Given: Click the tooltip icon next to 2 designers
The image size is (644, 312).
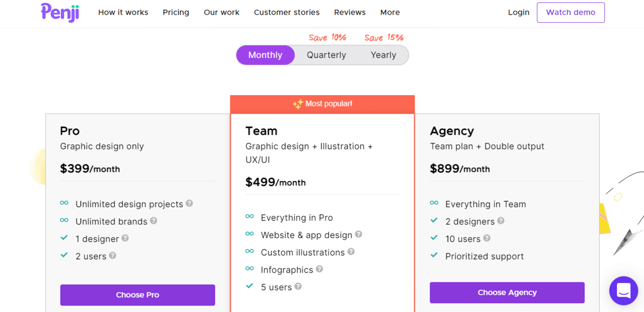Looking at the screenshot, I should tap(501, 221).
